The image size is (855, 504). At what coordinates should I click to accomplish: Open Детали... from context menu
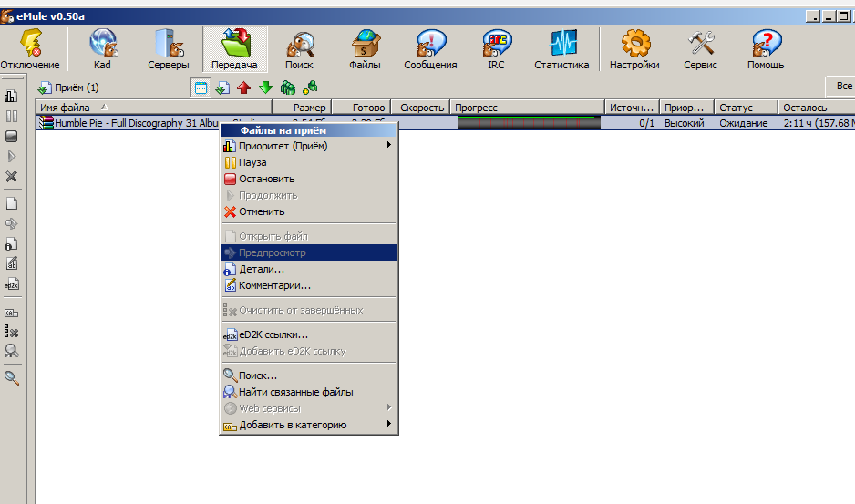pos(309,268)
